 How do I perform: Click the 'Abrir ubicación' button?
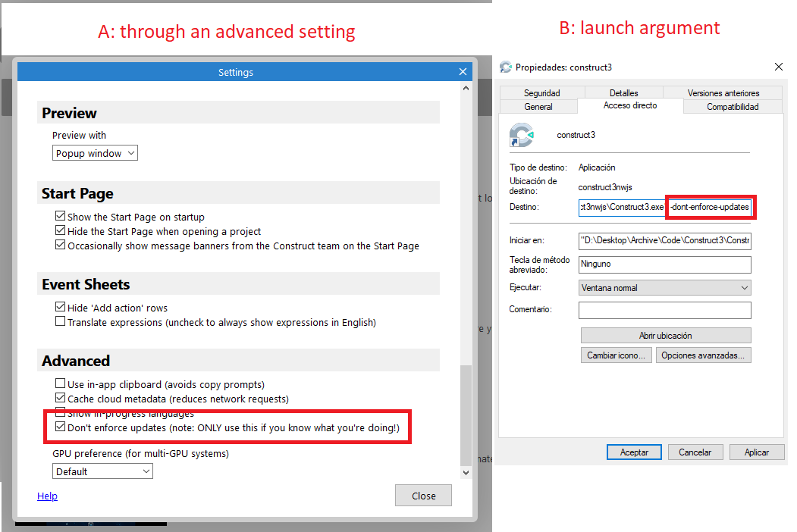tap(666, 336)
